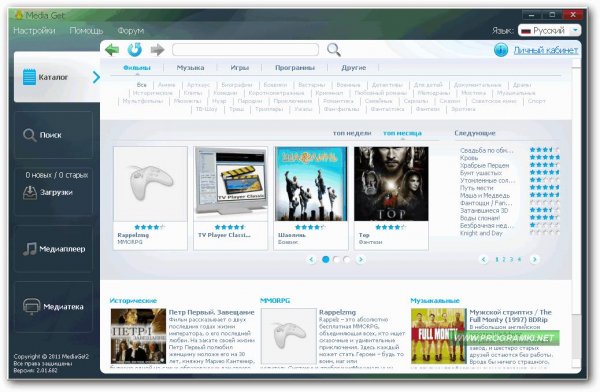Open the Форум menu item

pyautogui.click(x=130, y=31)
